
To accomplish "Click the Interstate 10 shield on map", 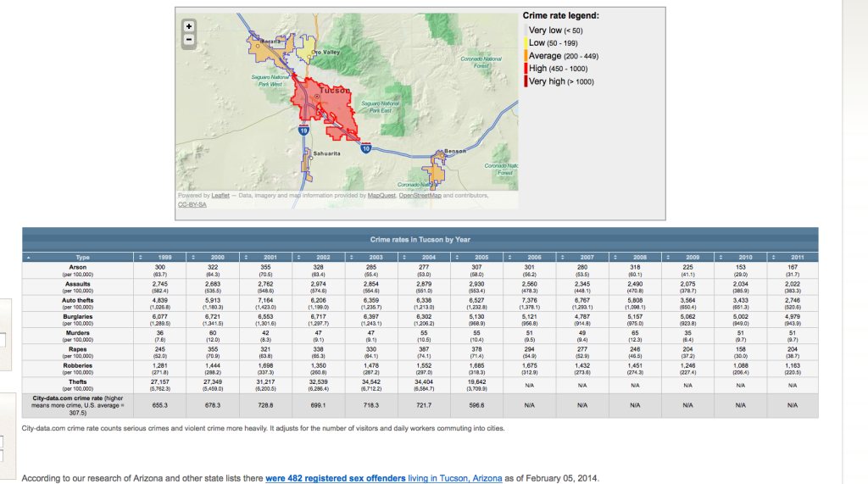I will click(366, 148).
